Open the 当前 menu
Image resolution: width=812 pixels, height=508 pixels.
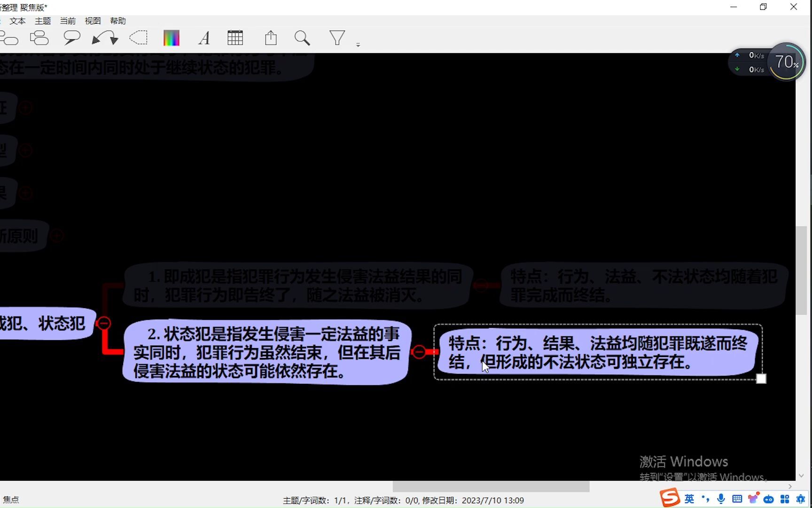click(x=68, y=21)
